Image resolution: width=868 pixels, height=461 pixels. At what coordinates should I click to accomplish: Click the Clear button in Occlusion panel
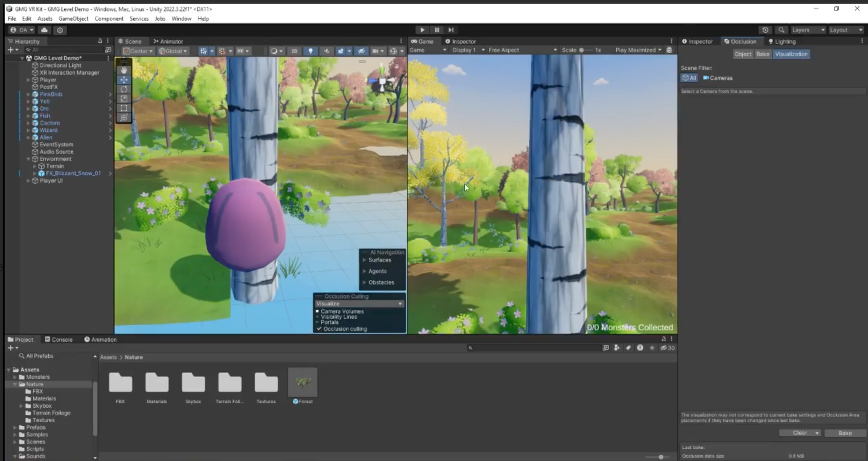click(800, 433)
